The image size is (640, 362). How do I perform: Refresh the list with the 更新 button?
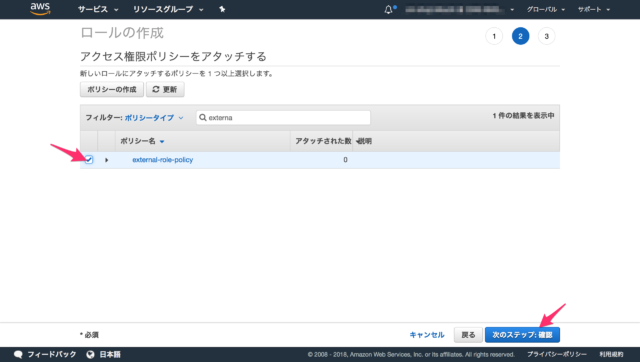click(x=165, y=89)
